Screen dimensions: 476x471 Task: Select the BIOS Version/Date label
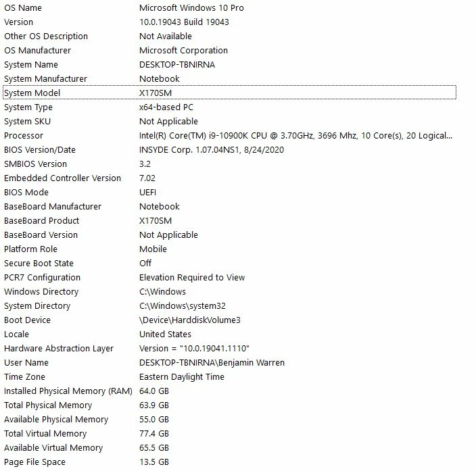[x=40, y=150]
